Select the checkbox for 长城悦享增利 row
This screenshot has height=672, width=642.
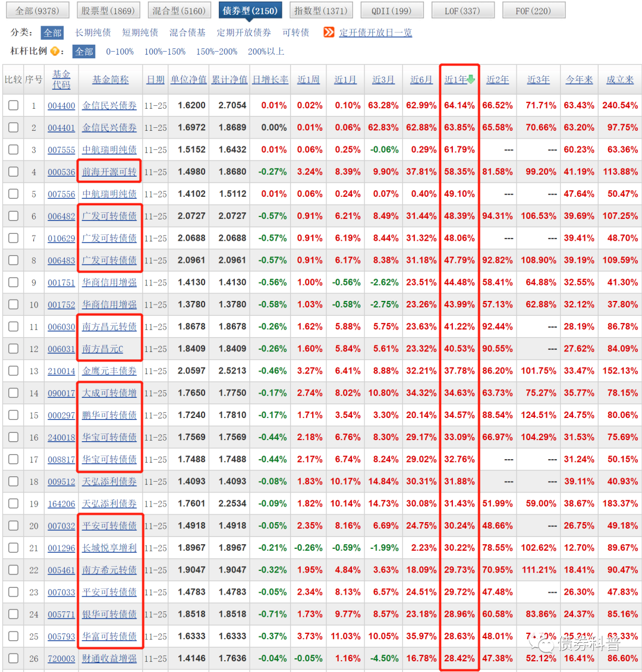pos(13,548)
